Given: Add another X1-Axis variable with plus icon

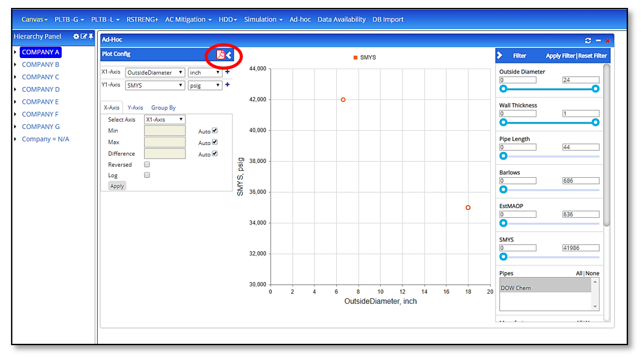Looking at the screenshot, I should click(226, 72).
